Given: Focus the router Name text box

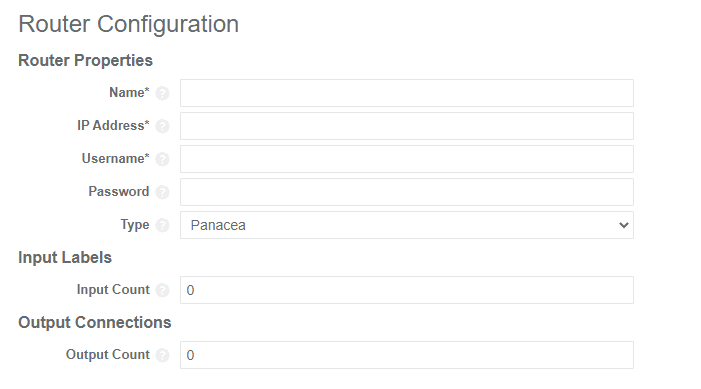Looking at the screenshot, I should (407, 93).
